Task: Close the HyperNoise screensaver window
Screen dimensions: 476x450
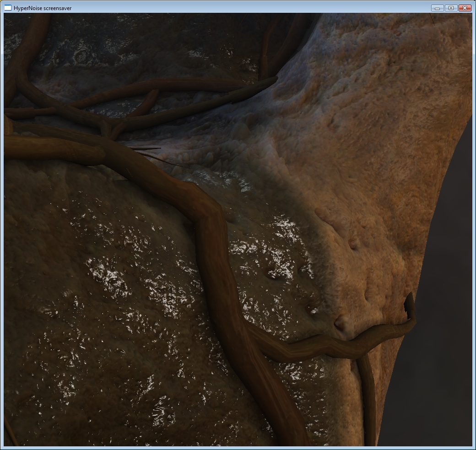Action: (465, 8)
